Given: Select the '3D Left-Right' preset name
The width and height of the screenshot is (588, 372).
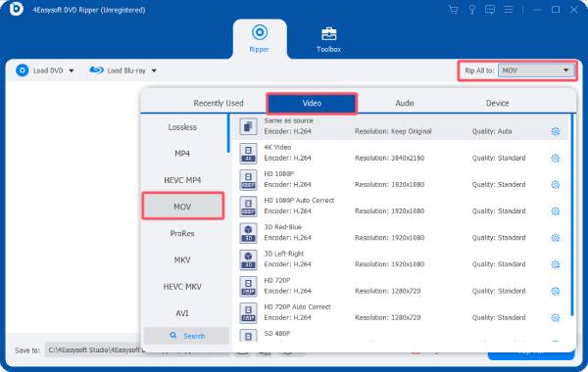Looking at the screenshot, I should pos(284,254).
